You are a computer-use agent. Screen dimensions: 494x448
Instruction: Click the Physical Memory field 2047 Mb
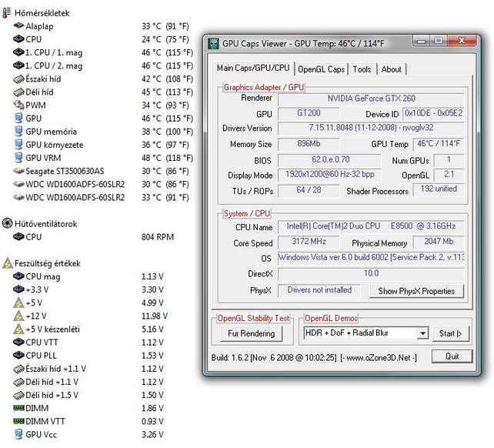(439, 242)
